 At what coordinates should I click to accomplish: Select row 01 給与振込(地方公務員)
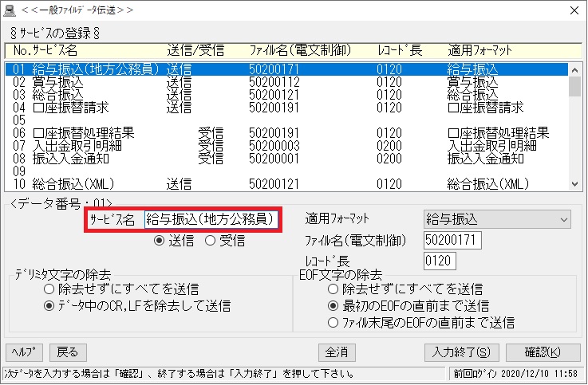click(x=286, y=69)
